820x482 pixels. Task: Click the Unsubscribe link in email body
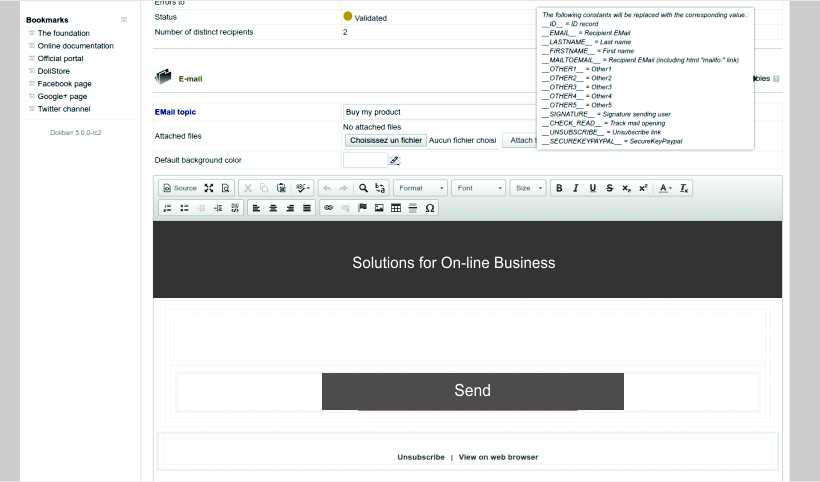point(421,457)
